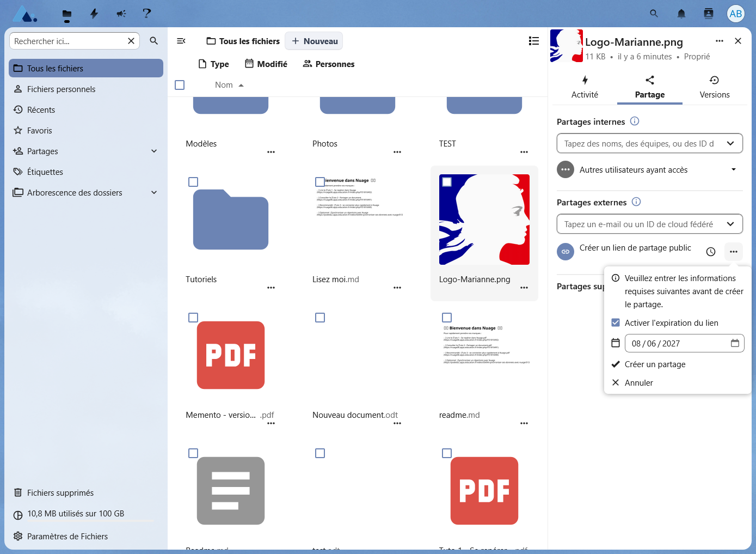The width and height of the screenshot is (756, 554).
Task: Sort files by Nom column
Action: tap(229, 85)
